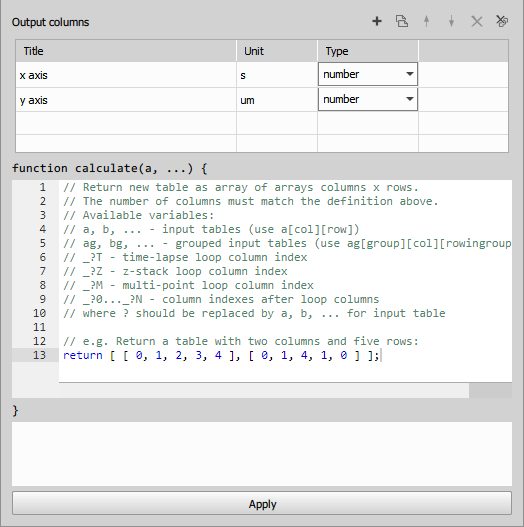
Task: Click comment about grouped input tables
Action: 287,243
